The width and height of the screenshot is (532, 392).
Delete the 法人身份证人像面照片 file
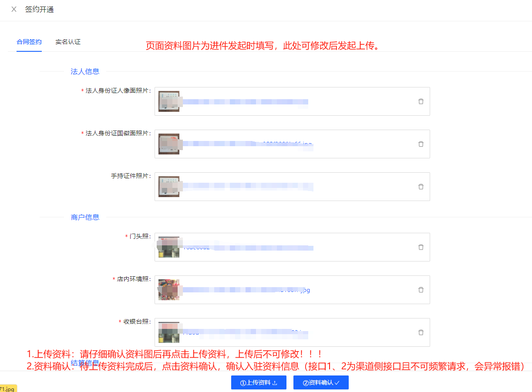(x=421, y=101)
